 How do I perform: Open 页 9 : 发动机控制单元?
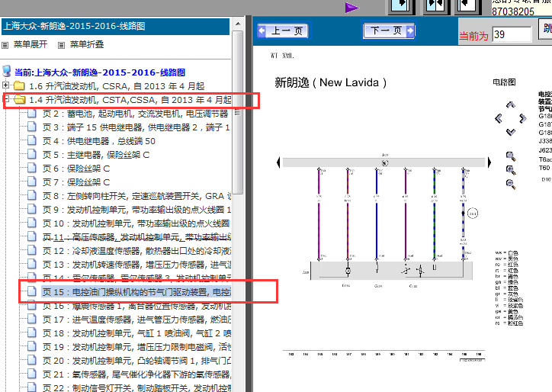coord(136,210)
